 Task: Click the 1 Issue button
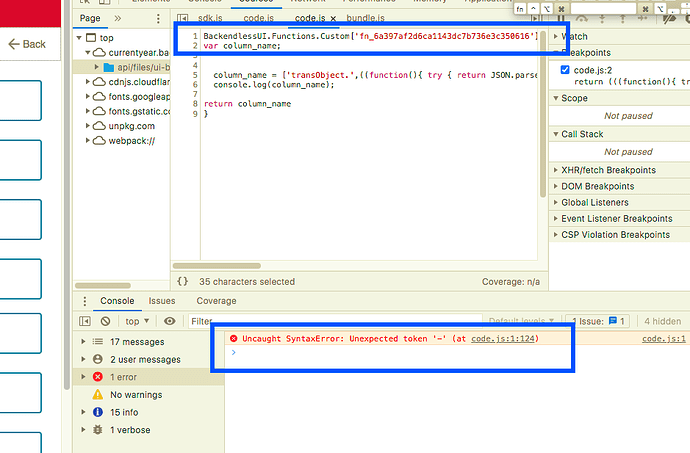click(x=598, y=321)
